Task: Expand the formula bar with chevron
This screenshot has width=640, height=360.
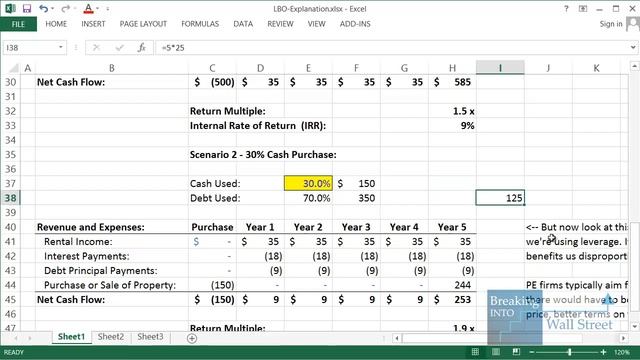Action: [633, 48]
